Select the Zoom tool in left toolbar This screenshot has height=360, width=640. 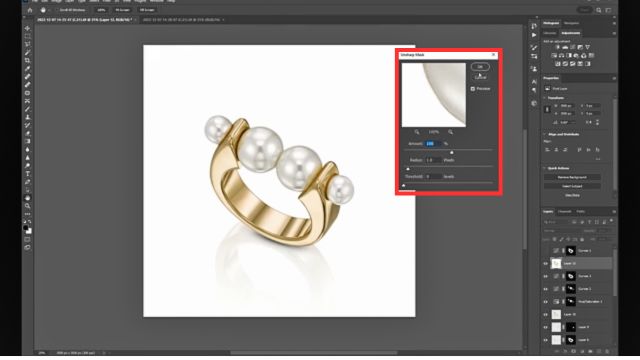[x=27, y=206]
